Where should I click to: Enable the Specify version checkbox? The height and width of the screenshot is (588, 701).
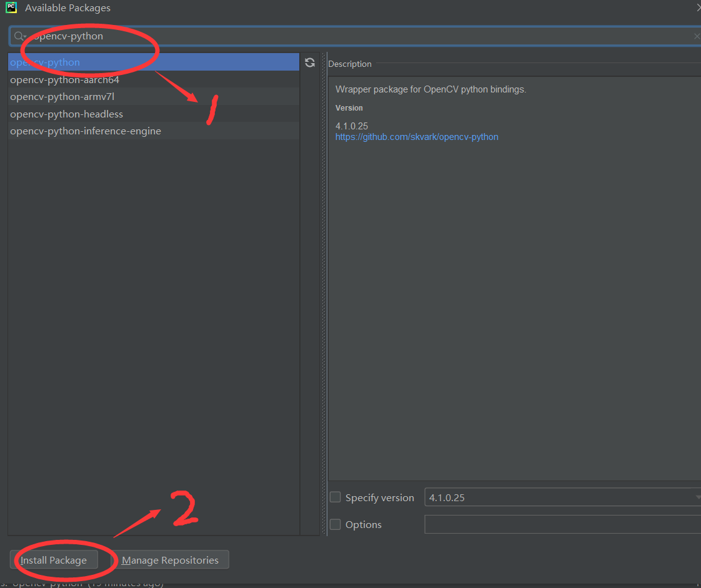pyautogui.click(x=335, y=497)
